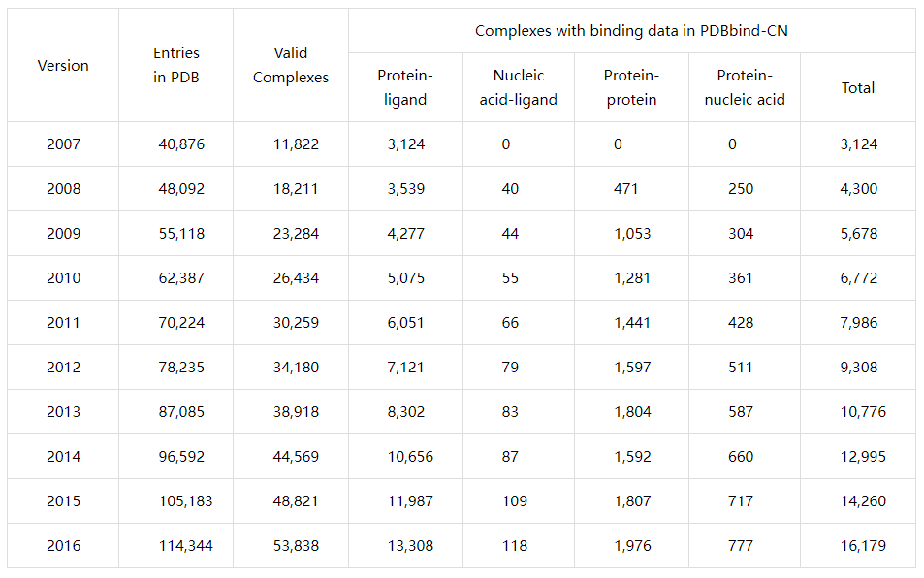Select the 40,876 PDB entries cell

pyautogui.click(x=181, y=144)
